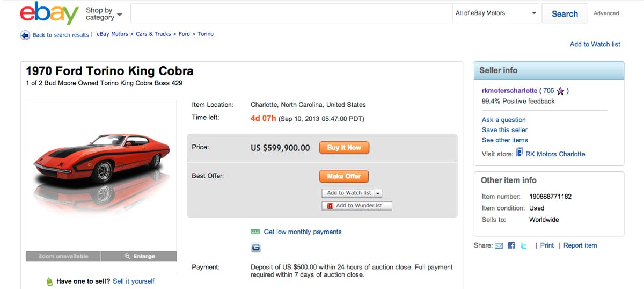Enlarge the Torino car photo
Screen dimensions: 644x289
[x=139, y=256]
